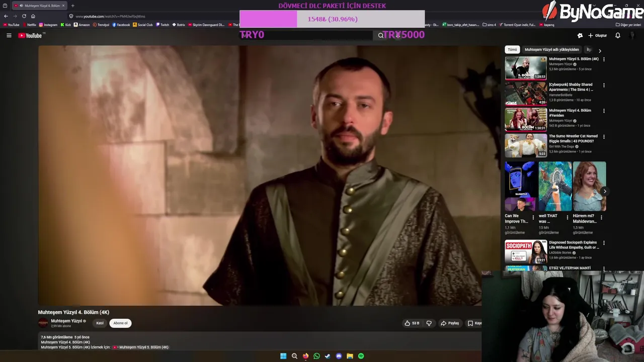This screenshot has height=362, width=644.
Task: Close the Muhteşem Yüzyıl 4. Bölüm tab
Action: tap(63, 6)
